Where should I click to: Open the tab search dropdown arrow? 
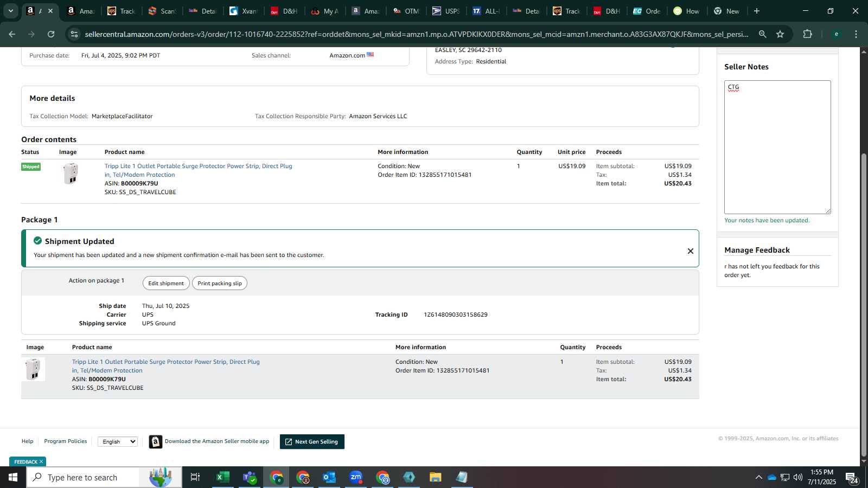[x=10, y=11]
